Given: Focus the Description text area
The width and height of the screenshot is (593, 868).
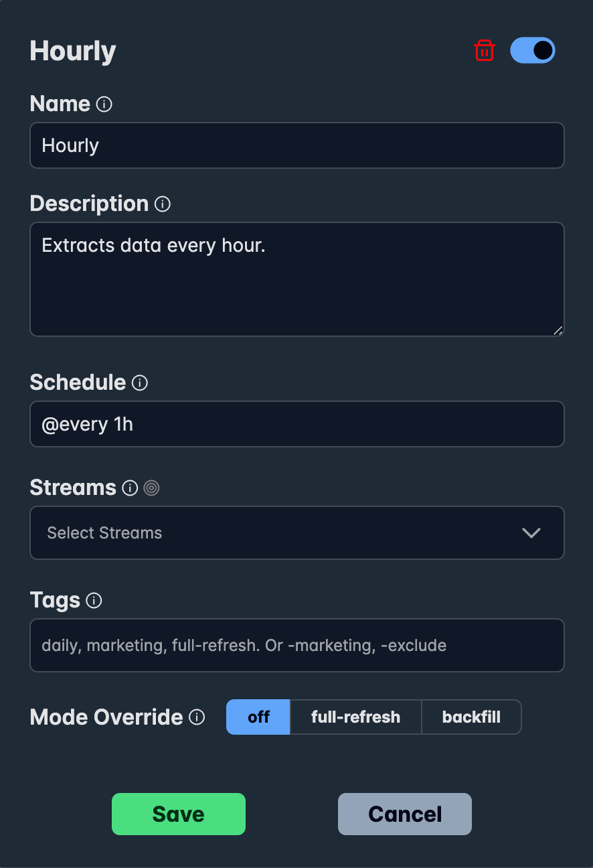Looking at the screenshot, I should tap(297, 279).
